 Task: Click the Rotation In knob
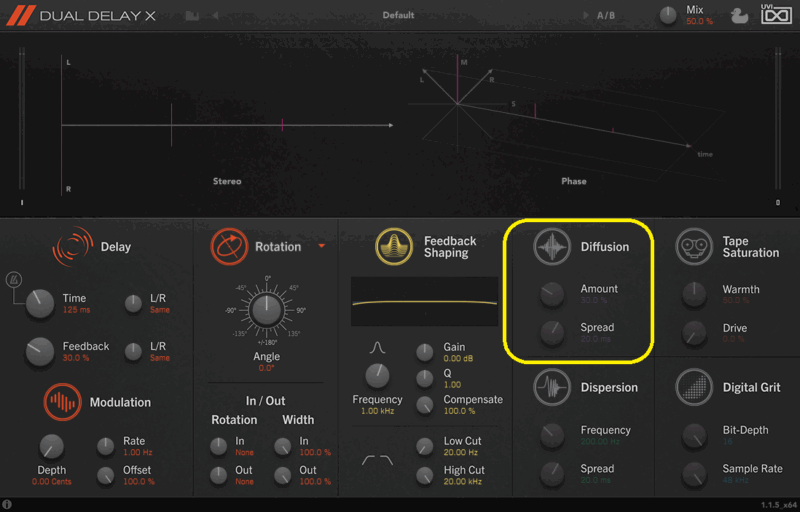point(218,446)
